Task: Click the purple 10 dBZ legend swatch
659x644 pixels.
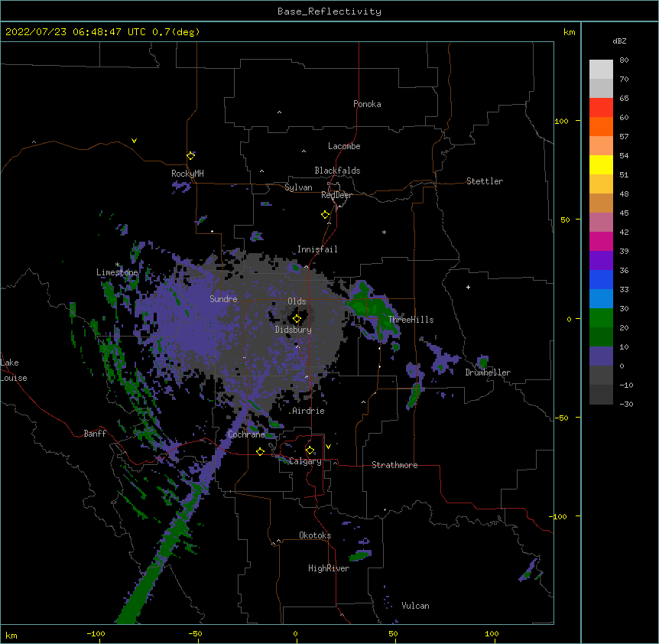Action: (x=601, y=356)
